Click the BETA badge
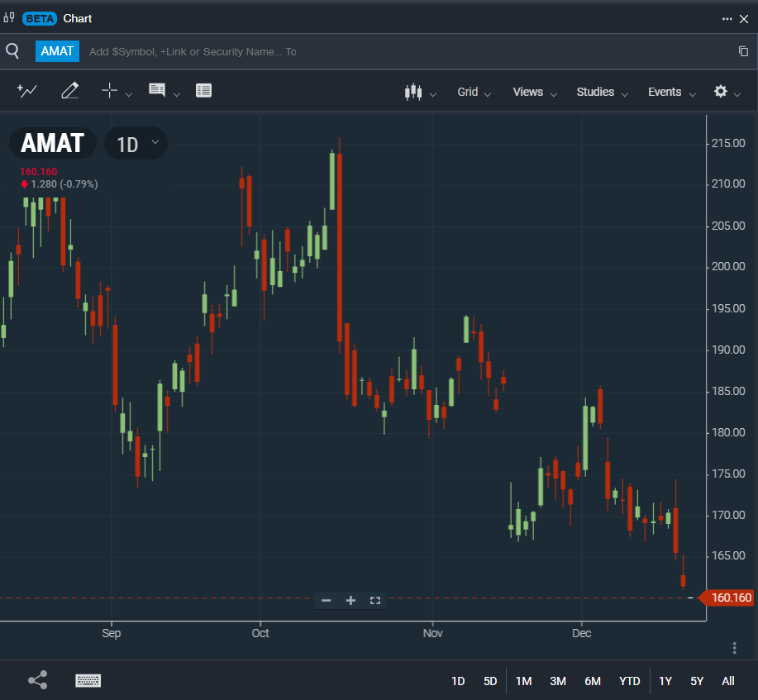The height and width of the screenshot is (700, 758). 40,18
